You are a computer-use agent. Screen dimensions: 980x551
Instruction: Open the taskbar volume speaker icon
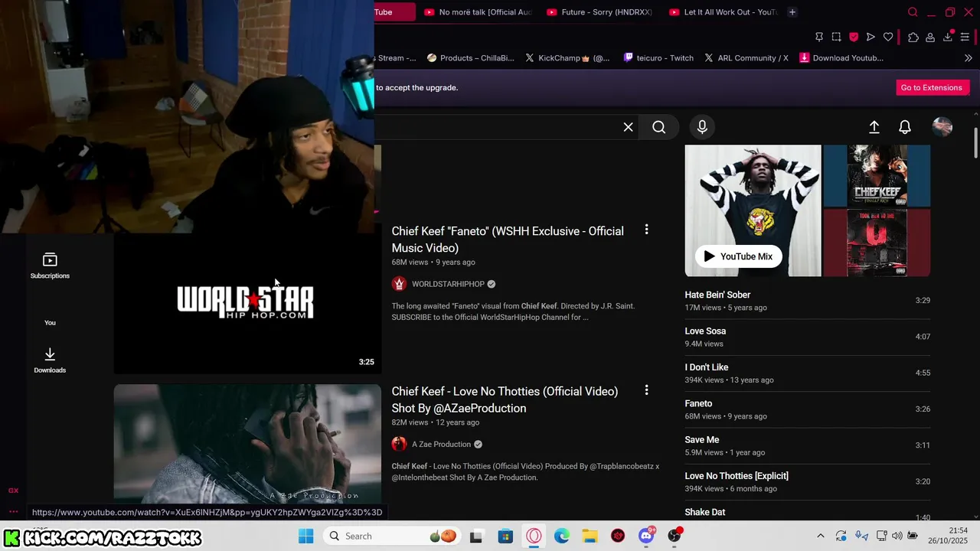tap(897, 536)
